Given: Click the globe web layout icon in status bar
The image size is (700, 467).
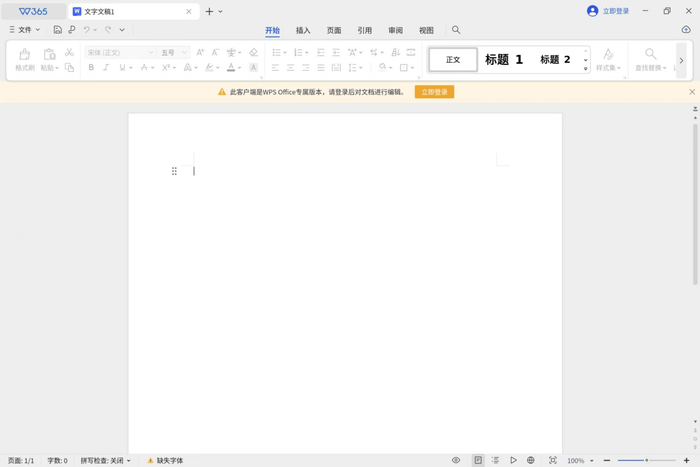Looking at the screenshot, I should [x=530, y=460].
